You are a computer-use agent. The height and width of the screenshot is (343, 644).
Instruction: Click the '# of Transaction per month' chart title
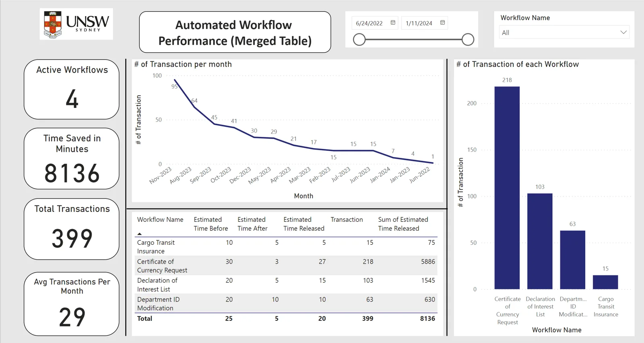click(x=183, y=64)
